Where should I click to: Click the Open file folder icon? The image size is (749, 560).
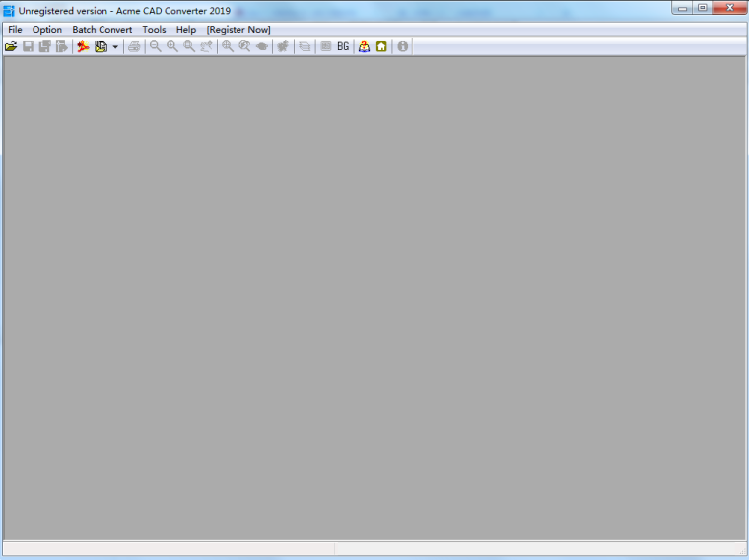[11, 46]
